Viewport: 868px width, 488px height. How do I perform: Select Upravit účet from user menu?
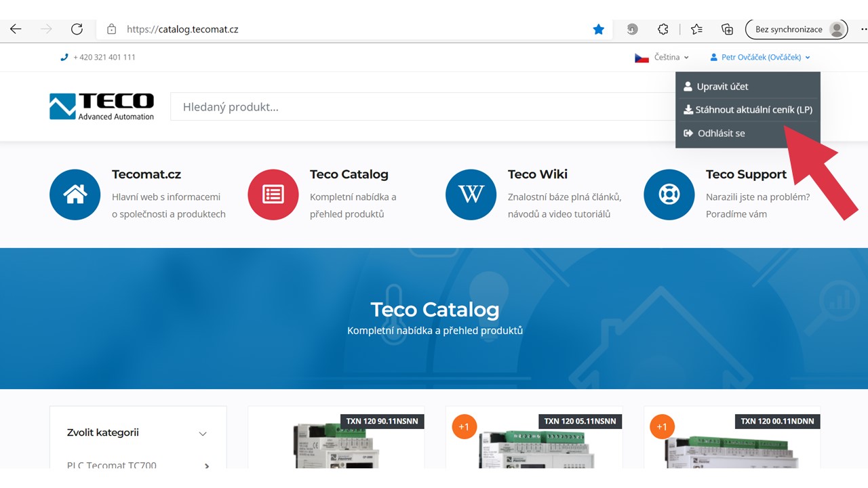[722, 87]
